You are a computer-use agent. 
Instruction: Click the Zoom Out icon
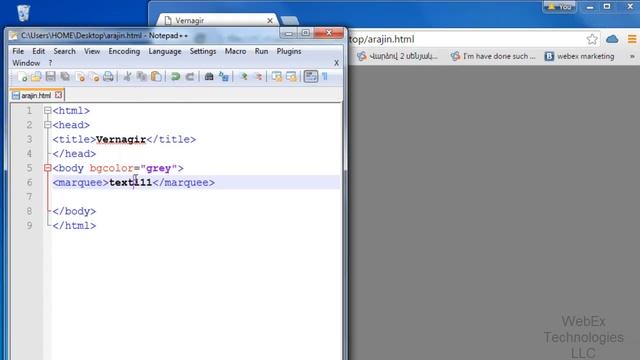pyautogui.click(x=258, y=76)
